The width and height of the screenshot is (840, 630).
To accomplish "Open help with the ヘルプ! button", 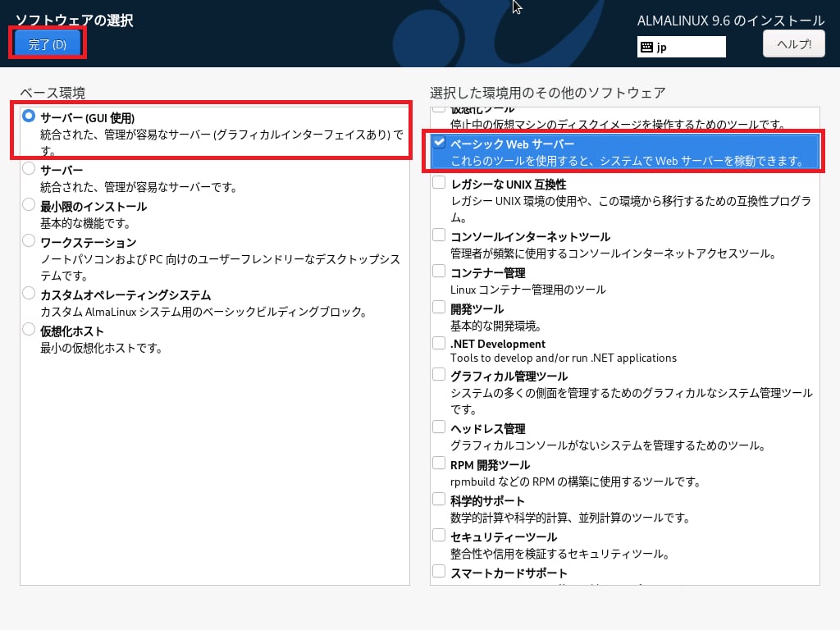I will (x=793, y=44).
